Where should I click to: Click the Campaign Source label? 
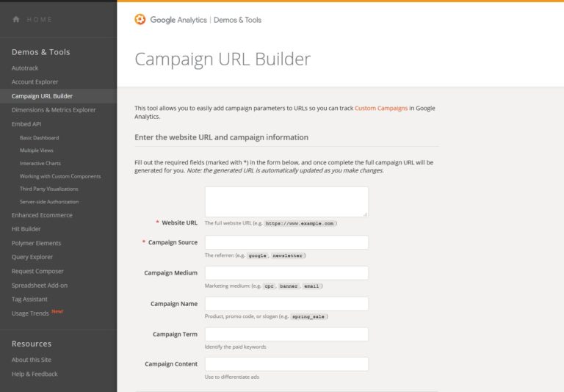[173, 242]
